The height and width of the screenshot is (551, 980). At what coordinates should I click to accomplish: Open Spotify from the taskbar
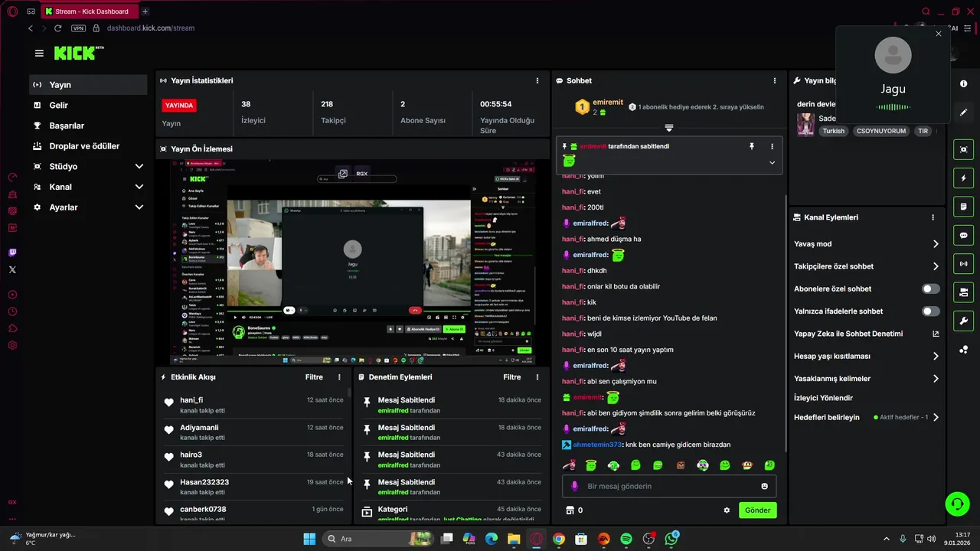626,539
